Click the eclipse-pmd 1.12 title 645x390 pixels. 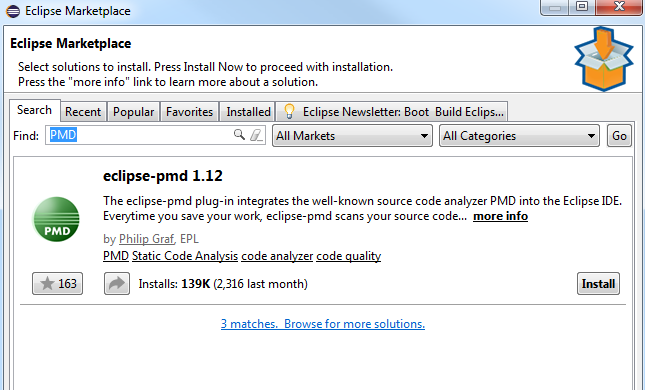[x=162, y=176]
